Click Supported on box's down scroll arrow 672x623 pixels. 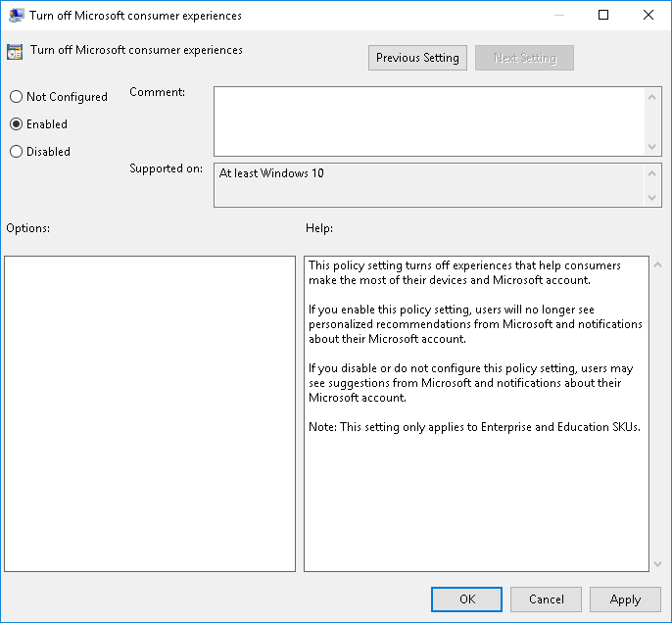tap(653, 197)
